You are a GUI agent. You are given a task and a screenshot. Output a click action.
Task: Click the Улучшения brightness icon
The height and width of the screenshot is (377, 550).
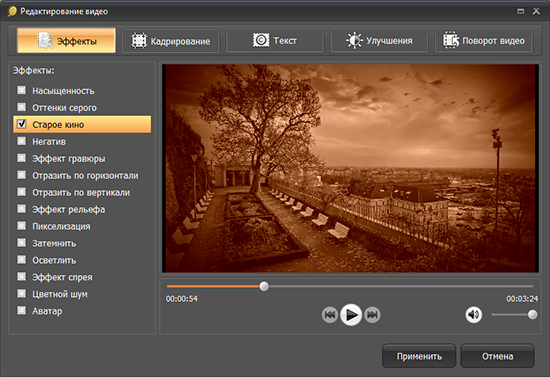354,41
